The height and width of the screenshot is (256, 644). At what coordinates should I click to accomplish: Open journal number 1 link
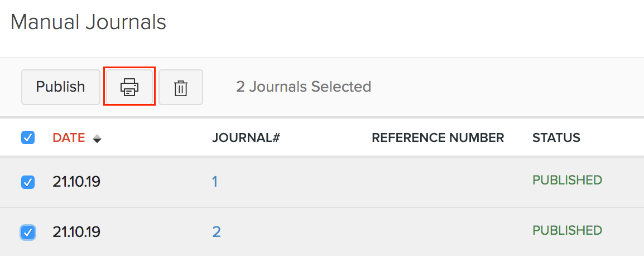click(x=215, y=182)
